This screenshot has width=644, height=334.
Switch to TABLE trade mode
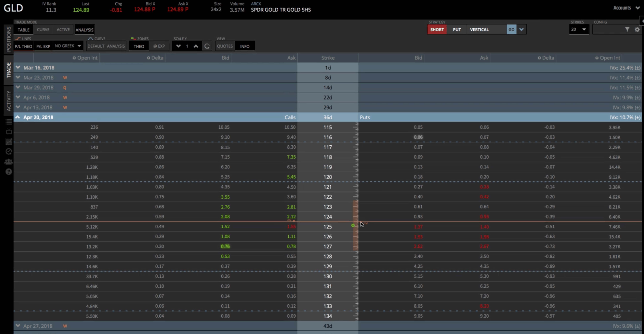click(23, 30)
